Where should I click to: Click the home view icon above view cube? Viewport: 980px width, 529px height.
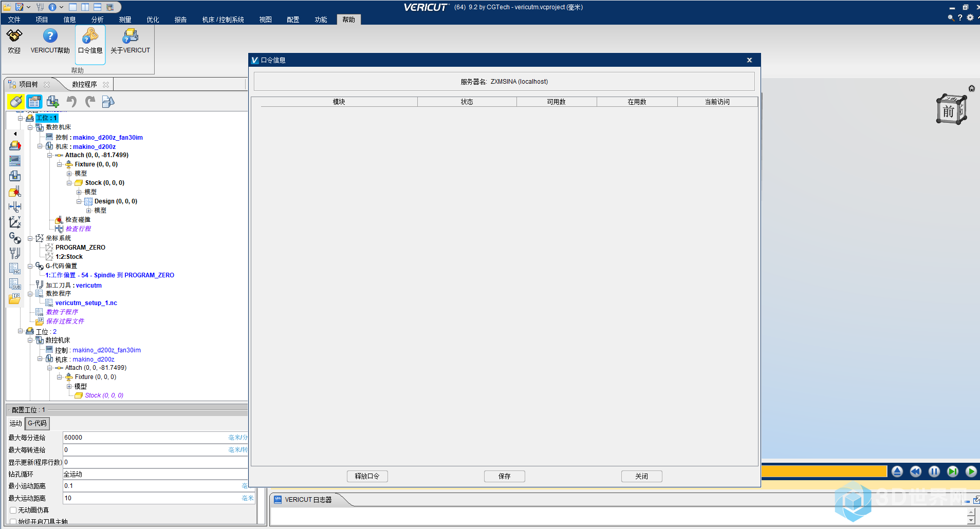(971, 88)
